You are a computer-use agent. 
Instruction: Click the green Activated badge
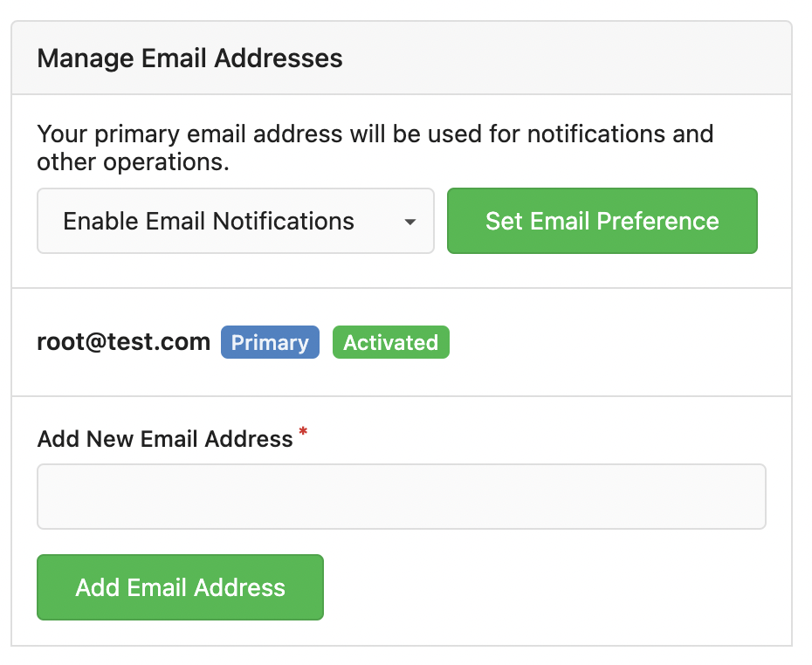click(390, 343)
